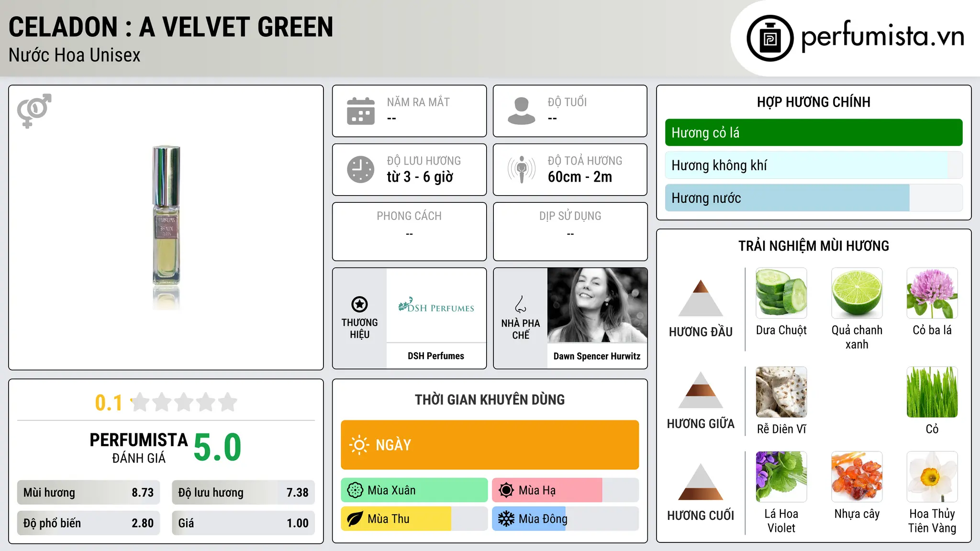Click the perfumista.vn bottle logo icon

[x=770, y=38]
